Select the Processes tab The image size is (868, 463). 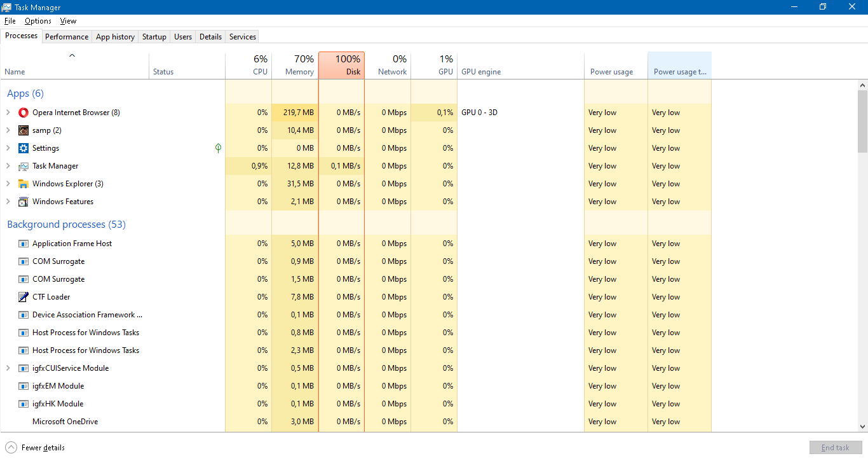click(x=21, y=36)
